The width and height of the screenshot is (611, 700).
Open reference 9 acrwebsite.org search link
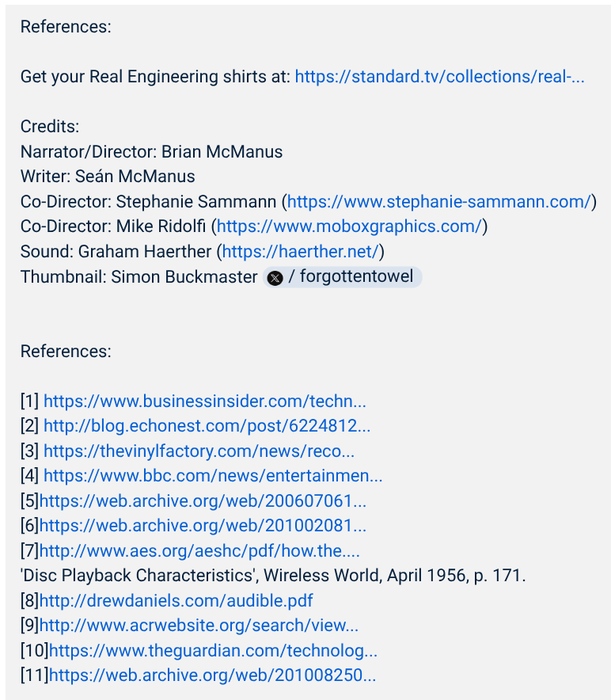coord(199,626)
